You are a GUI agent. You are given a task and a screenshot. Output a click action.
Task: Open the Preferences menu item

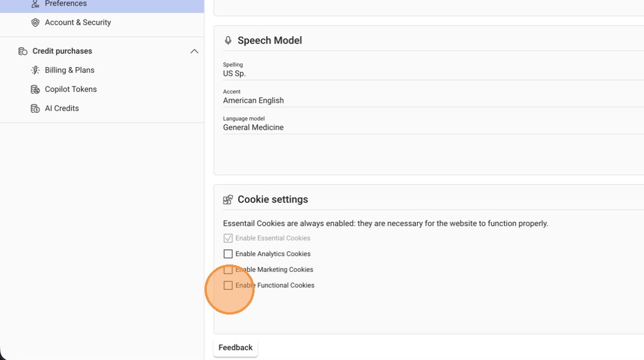tap(66, 4)
